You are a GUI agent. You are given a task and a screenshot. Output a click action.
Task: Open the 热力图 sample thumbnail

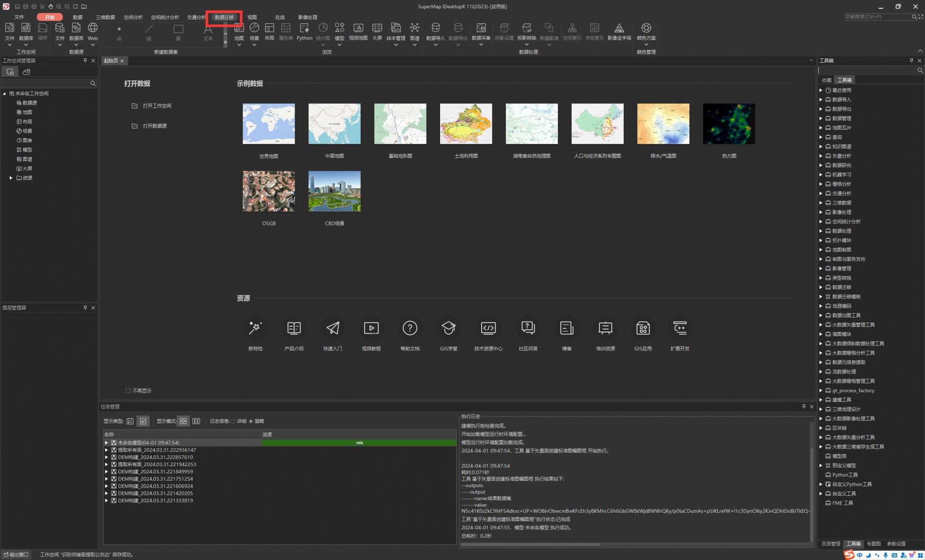(729, 124)
